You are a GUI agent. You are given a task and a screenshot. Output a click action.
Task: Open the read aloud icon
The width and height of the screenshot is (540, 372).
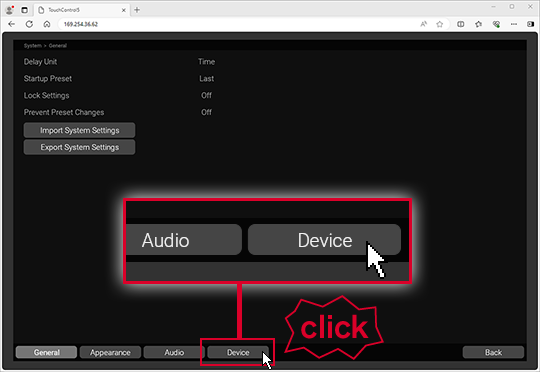point(424,24)
